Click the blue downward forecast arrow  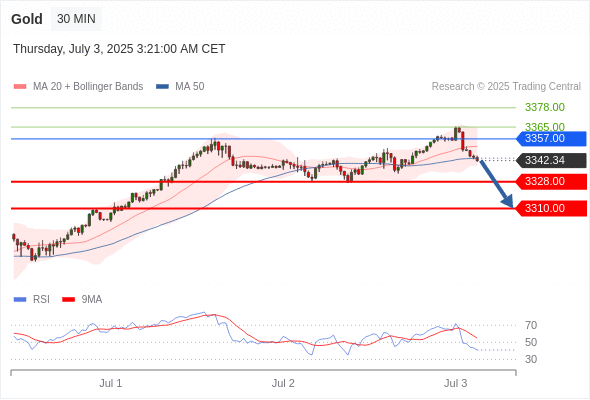497,184
